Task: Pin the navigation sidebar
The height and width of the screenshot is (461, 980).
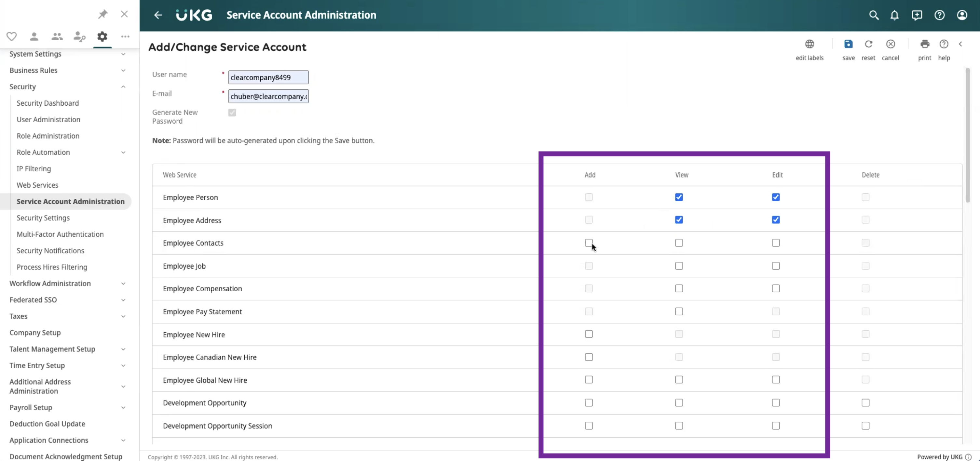Action: 103,14
